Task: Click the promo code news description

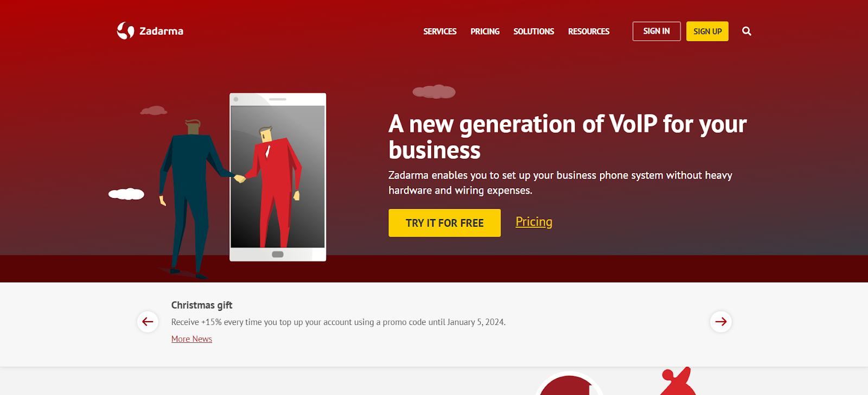Action: click(x=339, y=322)
